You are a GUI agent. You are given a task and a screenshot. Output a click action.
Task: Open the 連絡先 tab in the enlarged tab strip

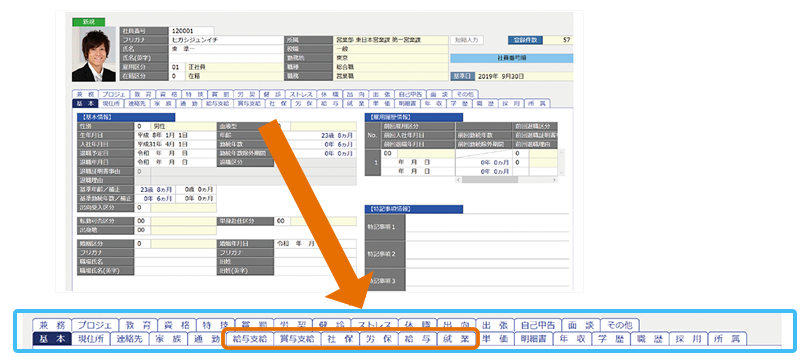[x=129, y=339]
